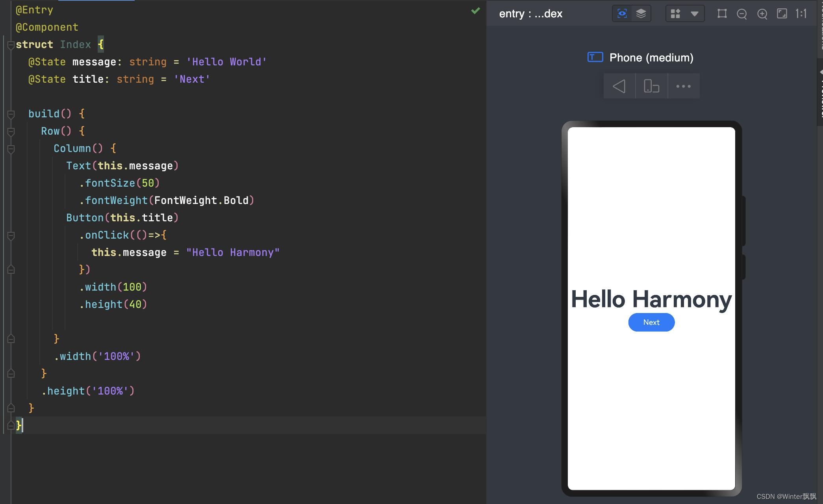Screen dimensions: 823x504
Task: Click Hello Harmony text in preview
Action: 651,299
